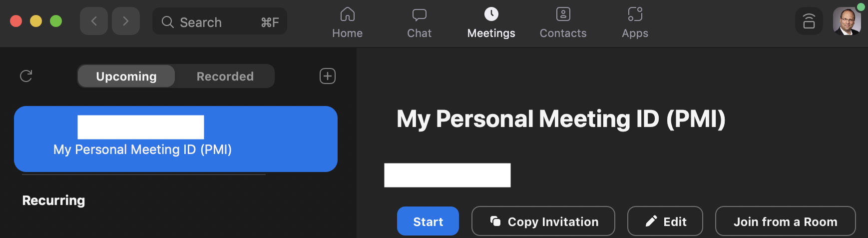Schedule a new meeting with plus icon
Image resolution: width=868 pixels, height=238 pixels.
[328, 76]
